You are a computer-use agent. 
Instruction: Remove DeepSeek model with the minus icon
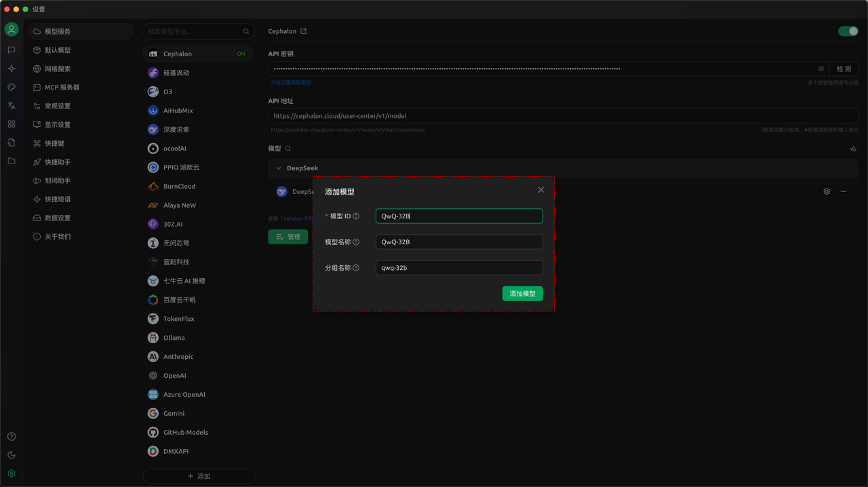(844, 192)
